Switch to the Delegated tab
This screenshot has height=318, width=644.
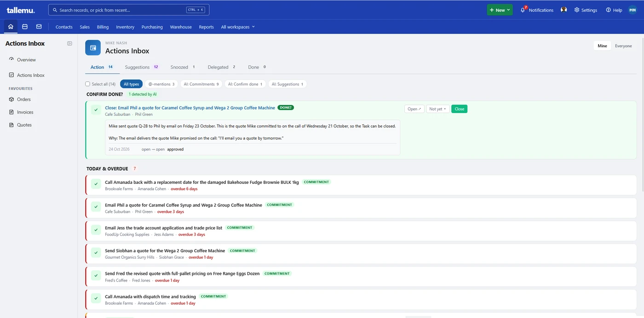(221, 67)
